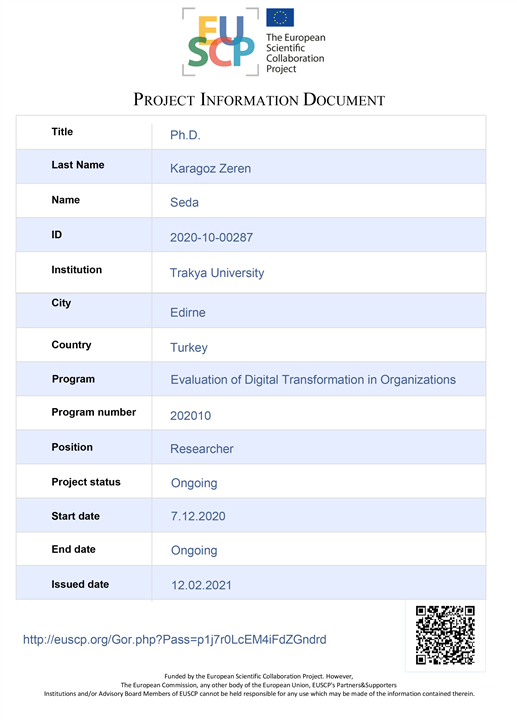The width and height of the screenshot is (517, 720).
Task: Click the Evaluation of Digital Transformation program text
Action: click(313, 380)
